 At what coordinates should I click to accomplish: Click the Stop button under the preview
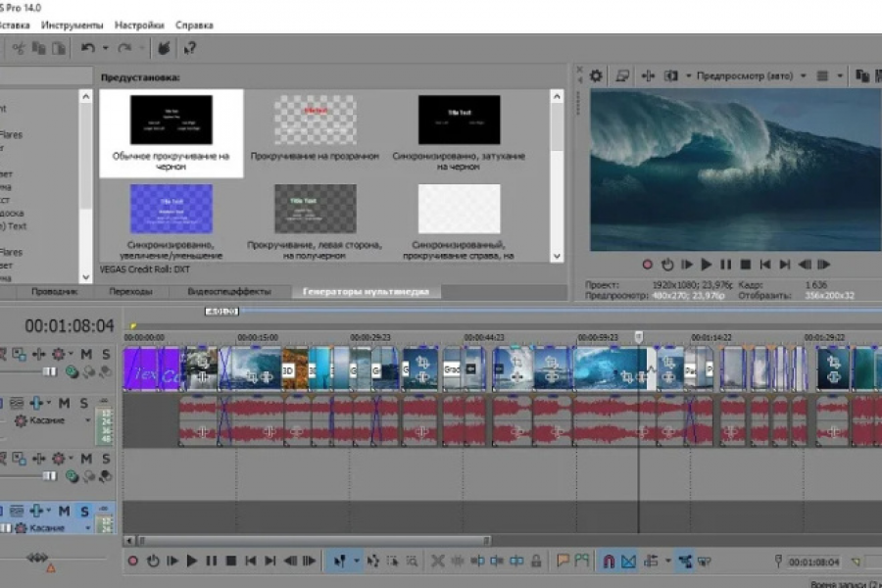click(745, 265)
